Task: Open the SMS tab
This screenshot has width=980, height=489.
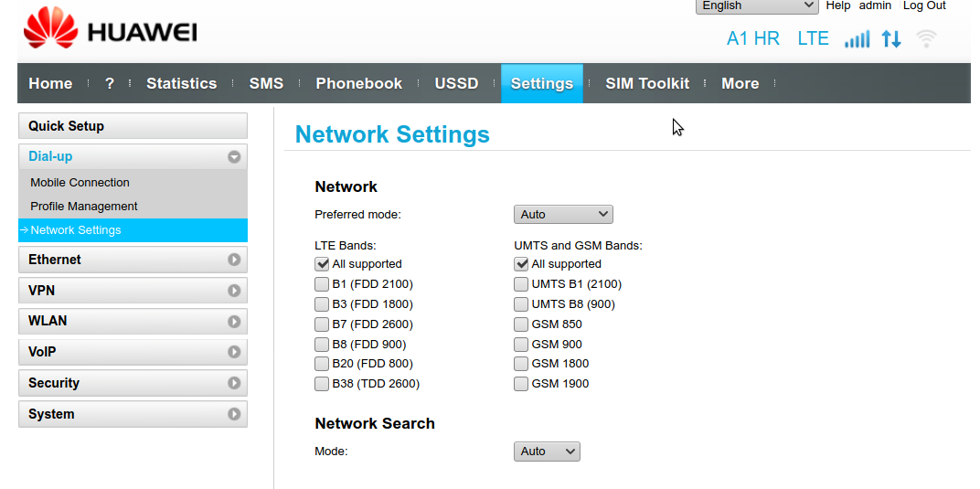Action: point(266,83)
